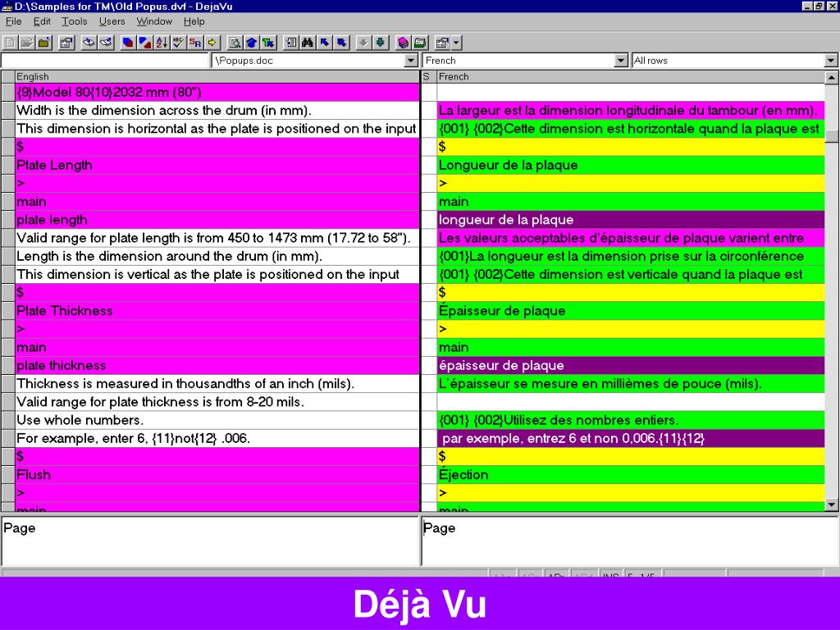Click the green T with cursor icon
This screenshot has height=630, width=840.
[x=268, y=43]
